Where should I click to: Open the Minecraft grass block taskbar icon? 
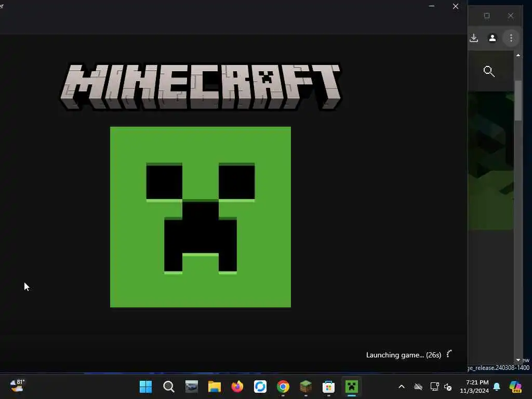pos(305,387)
